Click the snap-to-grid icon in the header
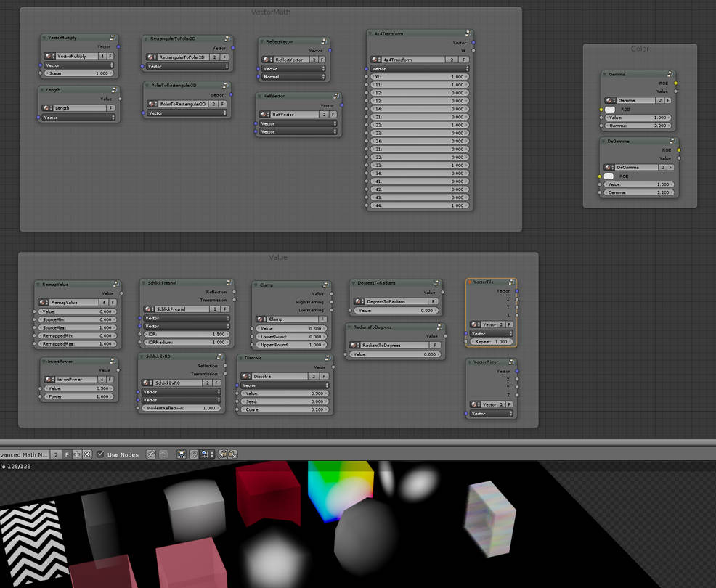Image resolution: width=716 pixels, height=588 pixels. pos(207,454)
